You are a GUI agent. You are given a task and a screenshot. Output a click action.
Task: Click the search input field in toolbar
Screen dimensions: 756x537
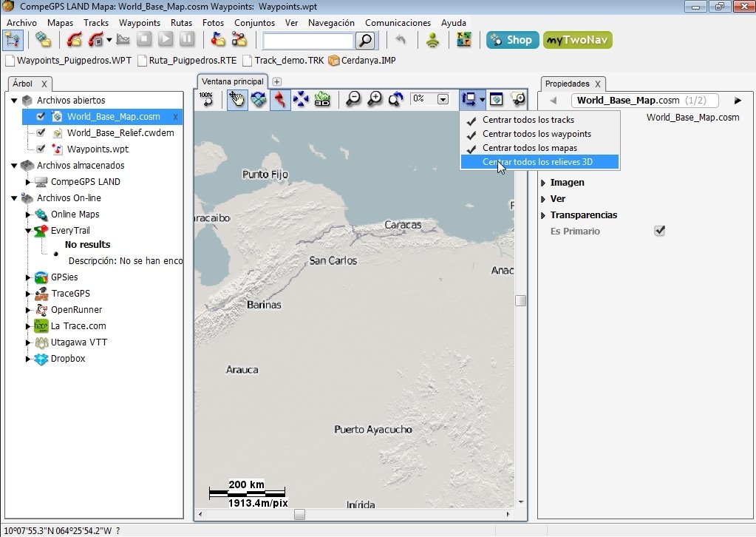point(308,41)
